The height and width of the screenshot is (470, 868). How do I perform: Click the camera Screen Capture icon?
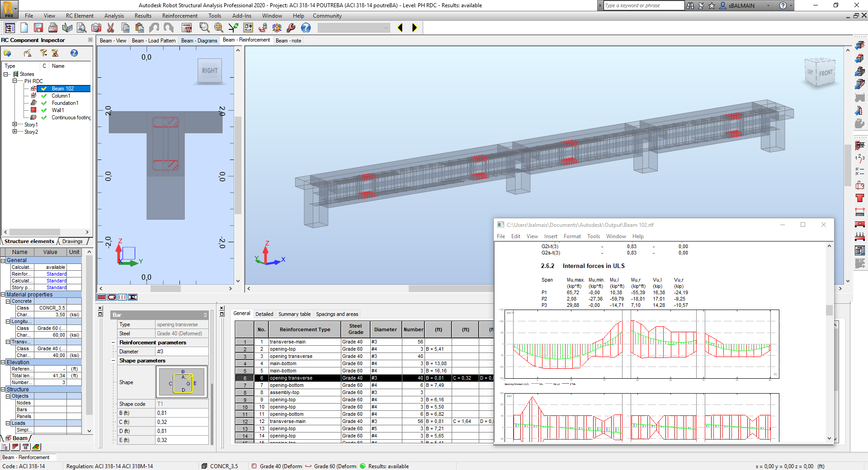(96, 28)
